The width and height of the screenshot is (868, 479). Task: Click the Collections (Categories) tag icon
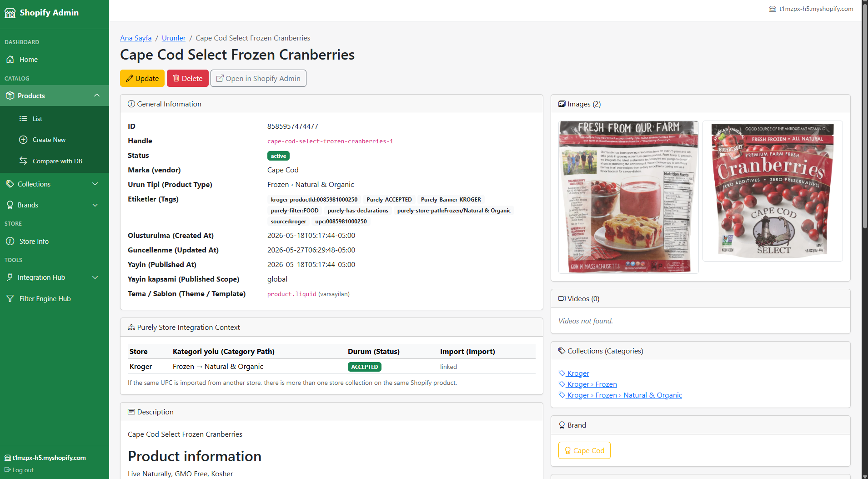coord(562,351)
